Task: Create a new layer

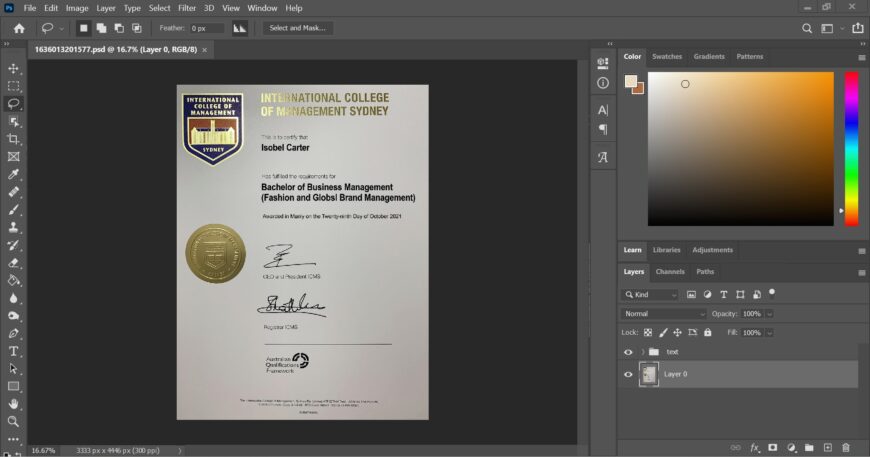Action: (827, 448)
